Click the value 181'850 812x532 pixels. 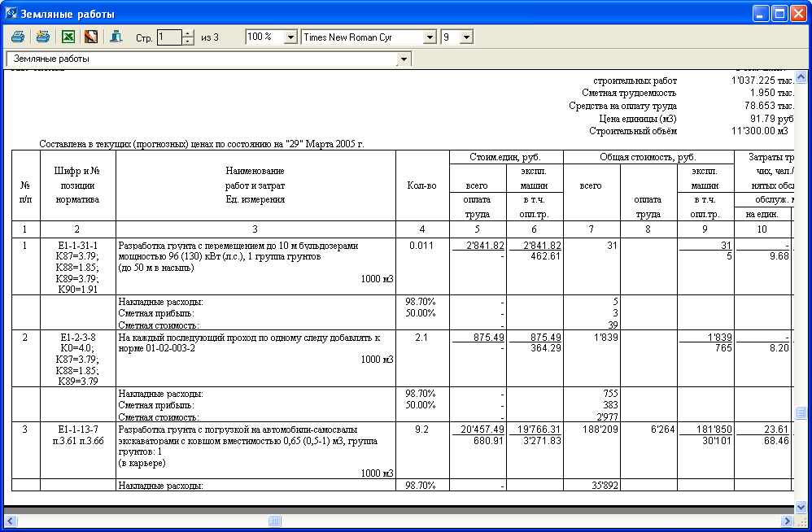pyautogui.click(x=714, y=430)
